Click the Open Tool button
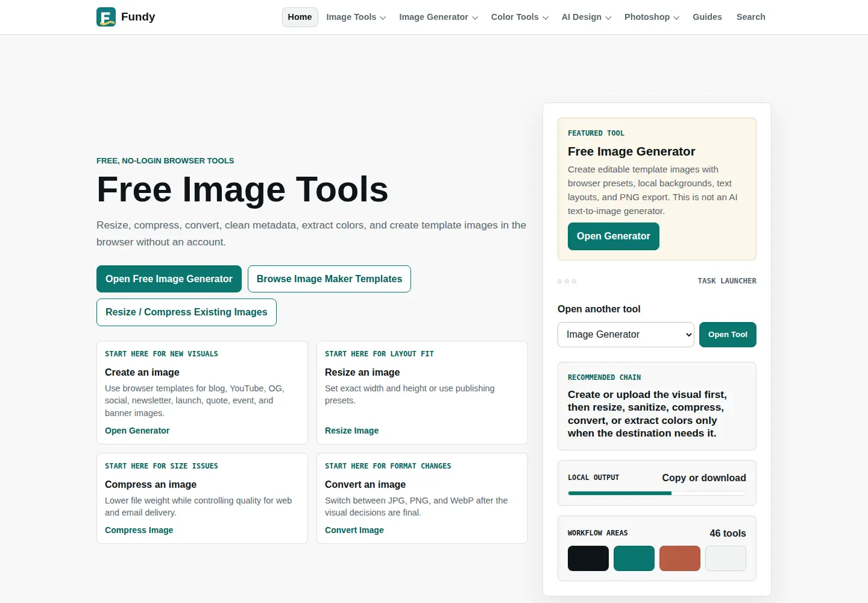 [728, 335]
